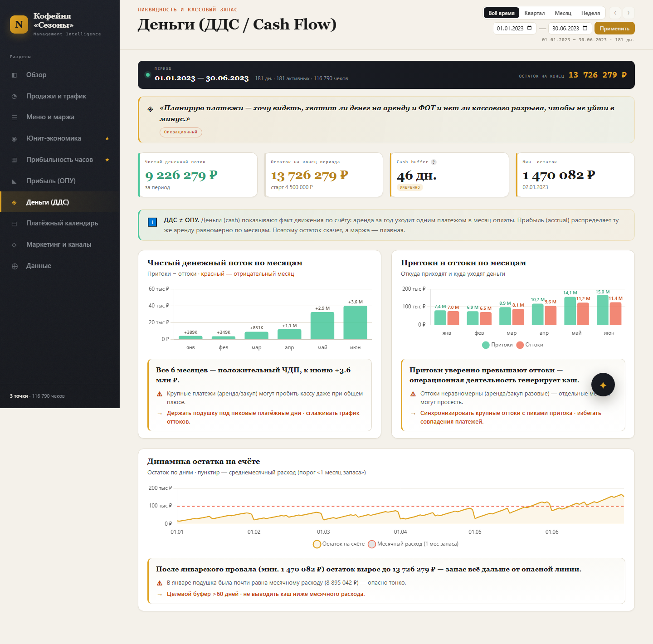Viewport: 653px width, 644px height.
Task: Click the Юнит-экономика sidebar icon
Action: (14, 139)
